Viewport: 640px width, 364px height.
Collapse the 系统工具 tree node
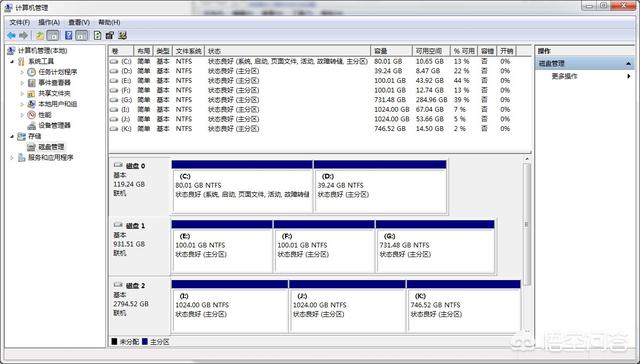[12, 62]
